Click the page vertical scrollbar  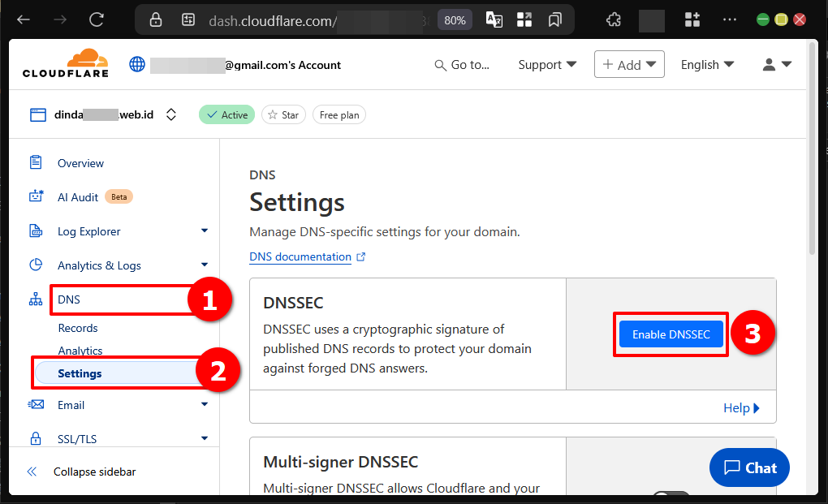coord(813,150)
